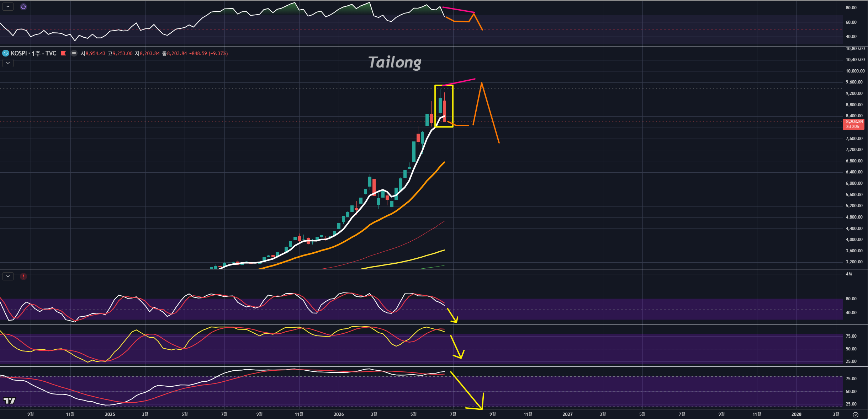The width and height of the screenshot is (868, 419).
Task: Click the close value '종8,203.84'
Action: 174,54
